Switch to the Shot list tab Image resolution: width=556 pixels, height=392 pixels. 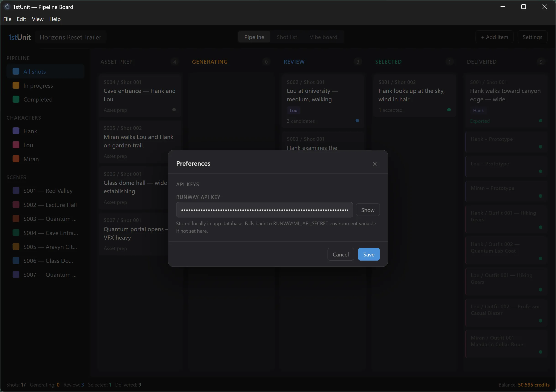click(287, 37)
